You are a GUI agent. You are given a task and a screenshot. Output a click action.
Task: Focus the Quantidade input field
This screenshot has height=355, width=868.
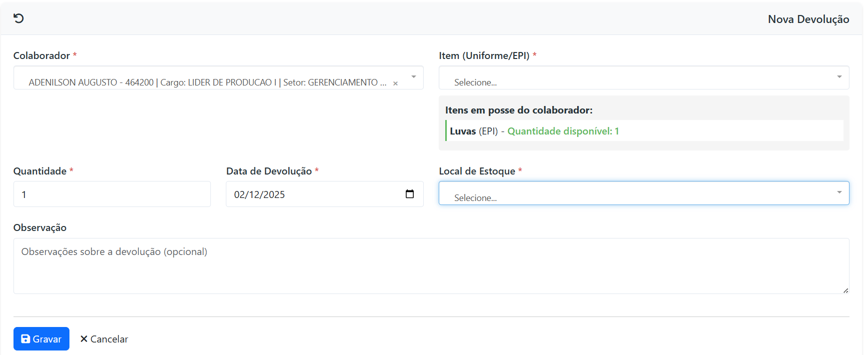(x=112, y=194)
